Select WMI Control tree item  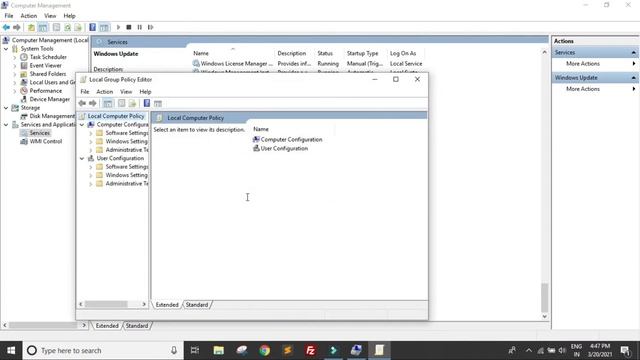46,141
